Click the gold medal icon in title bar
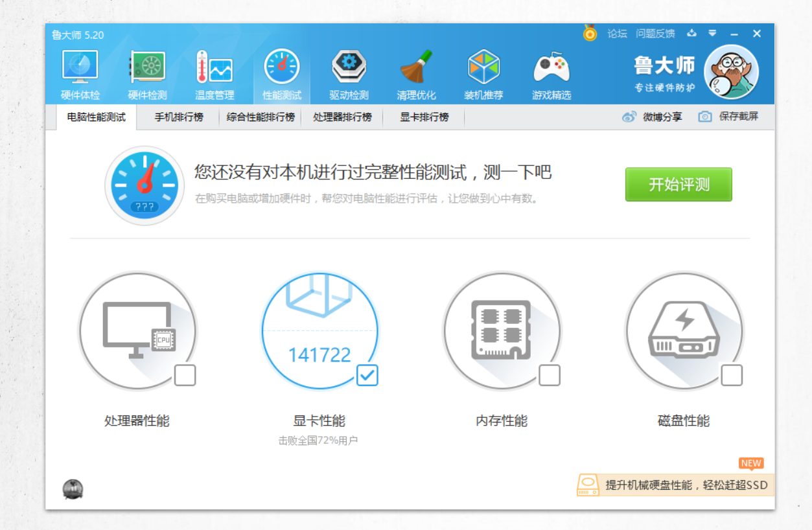 coord(590,33)
